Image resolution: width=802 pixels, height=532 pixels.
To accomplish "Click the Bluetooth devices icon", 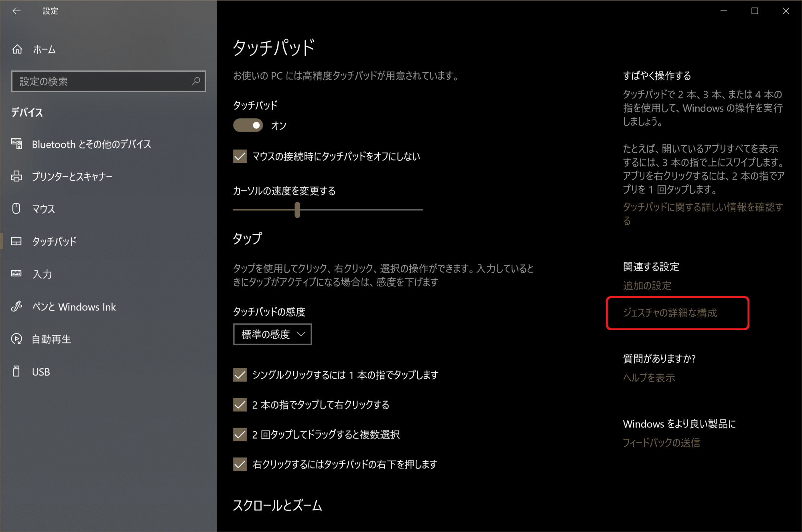I will coord(16,144).
